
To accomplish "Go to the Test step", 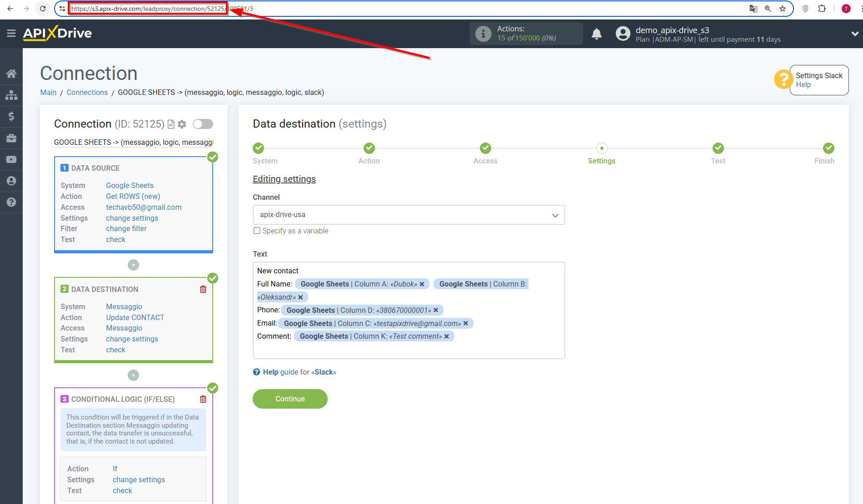I will tap(718, 148).
